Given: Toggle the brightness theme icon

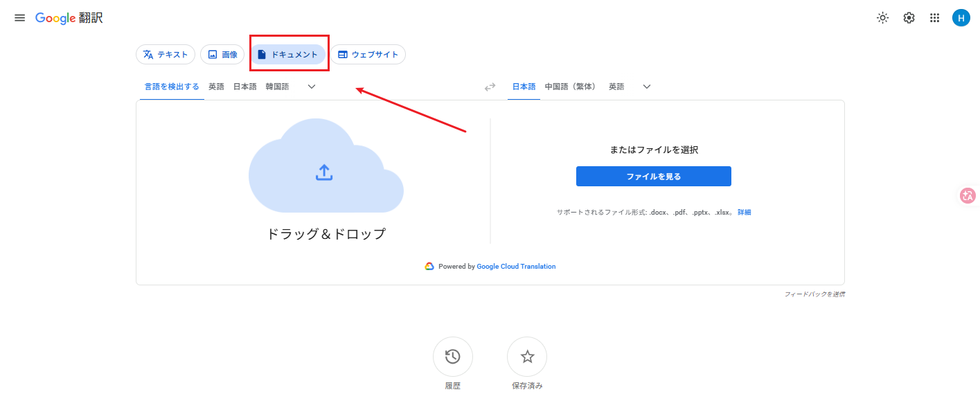Looking at the screenshot, I should coord(882,18).
